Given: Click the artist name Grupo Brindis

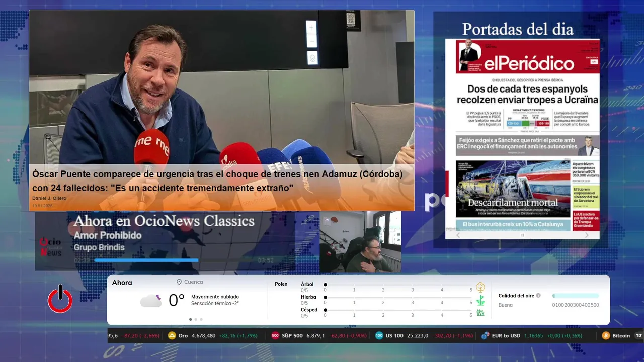Looking at the screenshot, I should click(x=99, y=247).
